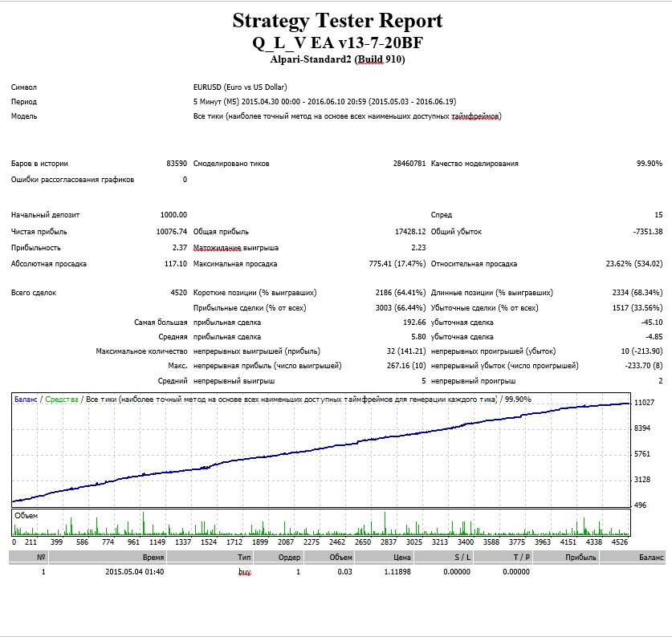The width and height of the screenshot is (672, 637).
Task: Click 'Средства' legend in chart
Action: click(61, 400)
